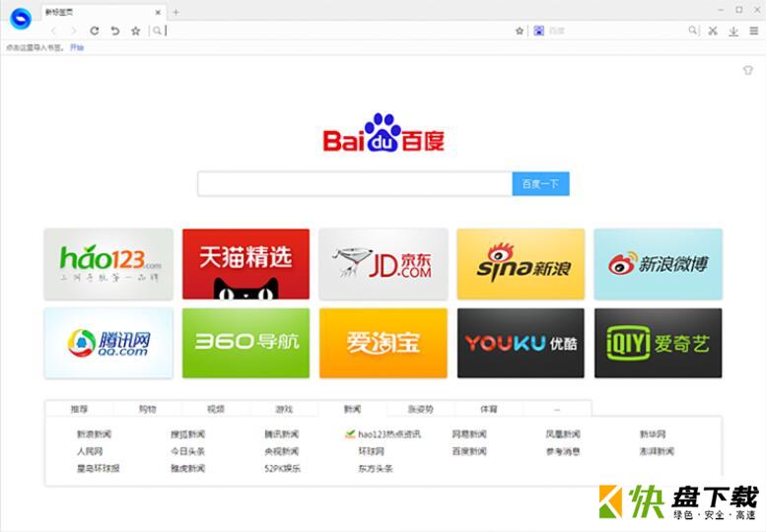Viewport: 766px width, 532px height.
Task: Open the 新浪微博 tile
Action: (658, 264)
